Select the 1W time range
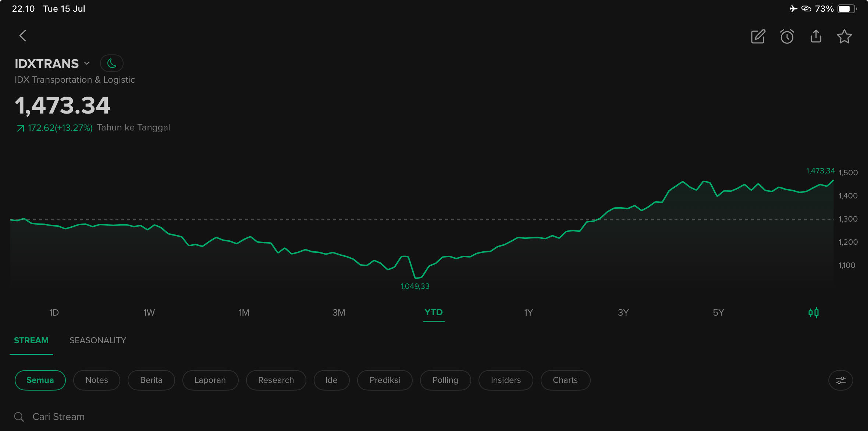This screenshot has height=431, width=868. pyautogui.click(x=149, y=313)
